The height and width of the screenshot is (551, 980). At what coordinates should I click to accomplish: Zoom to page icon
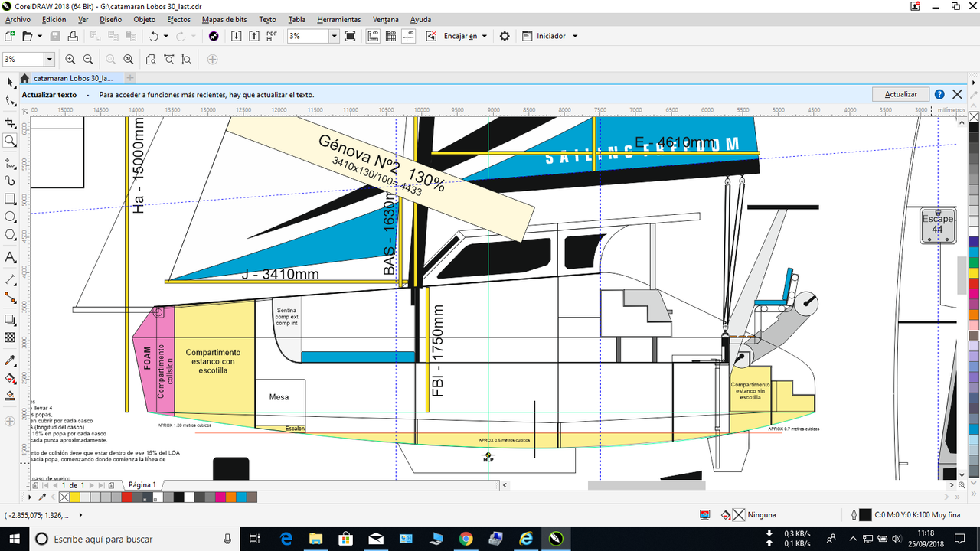tap(151, 59)
